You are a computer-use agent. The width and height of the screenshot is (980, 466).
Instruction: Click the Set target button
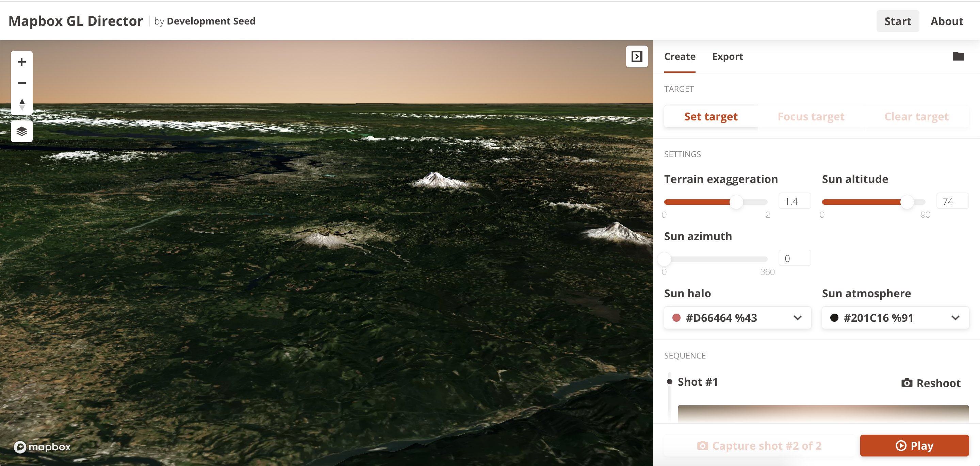tap(710, 116)
